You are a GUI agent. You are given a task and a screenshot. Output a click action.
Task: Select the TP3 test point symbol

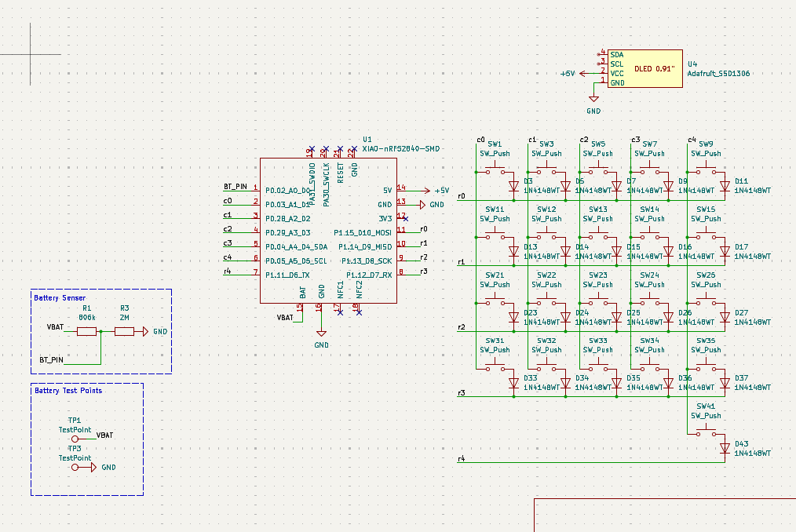click(75, 467)
